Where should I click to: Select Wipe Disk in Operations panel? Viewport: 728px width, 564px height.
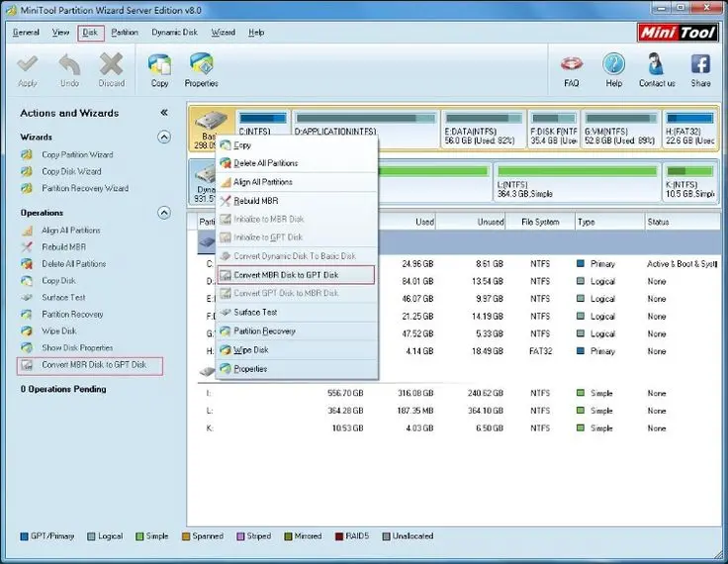(x=59, y=330)
